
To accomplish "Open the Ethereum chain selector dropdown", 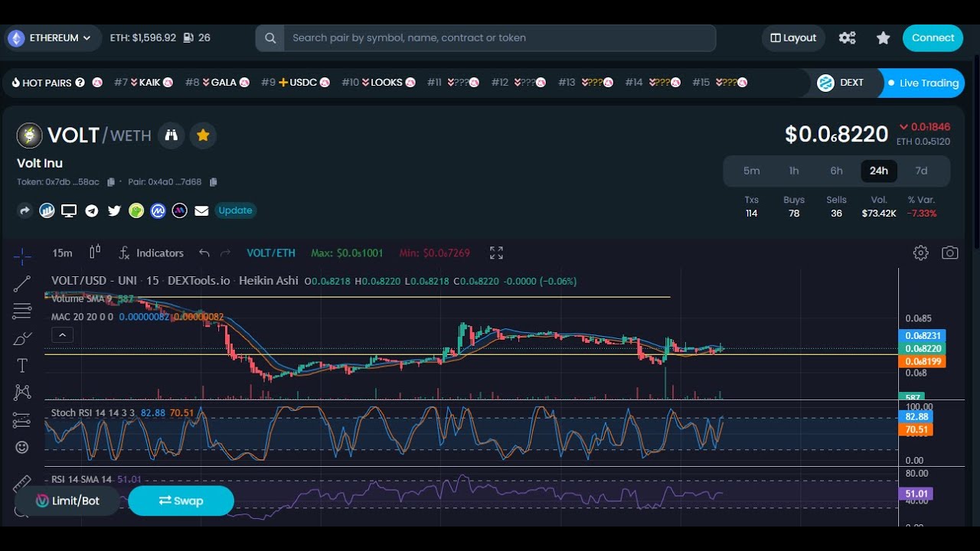I will point(53,37).
